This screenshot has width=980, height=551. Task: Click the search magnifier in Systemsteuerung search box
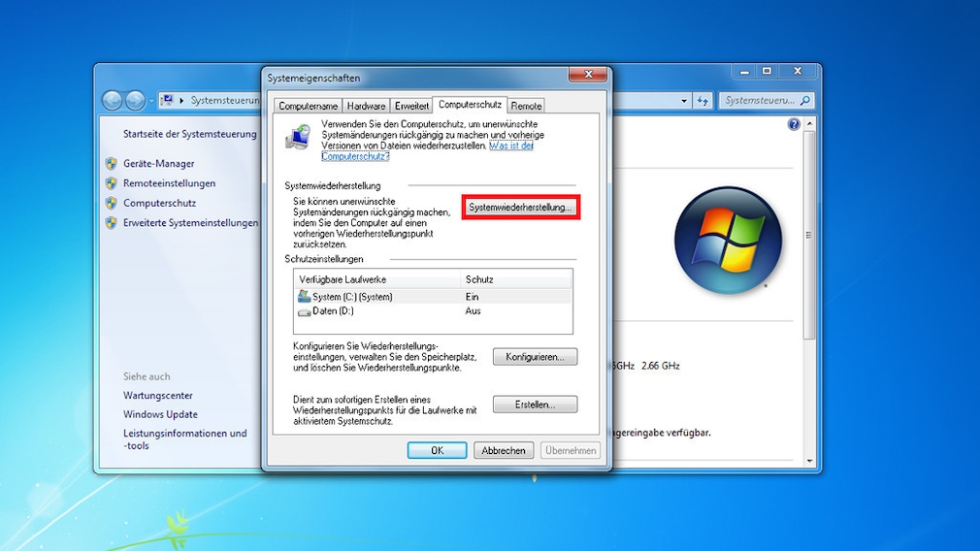click(805, 100)
